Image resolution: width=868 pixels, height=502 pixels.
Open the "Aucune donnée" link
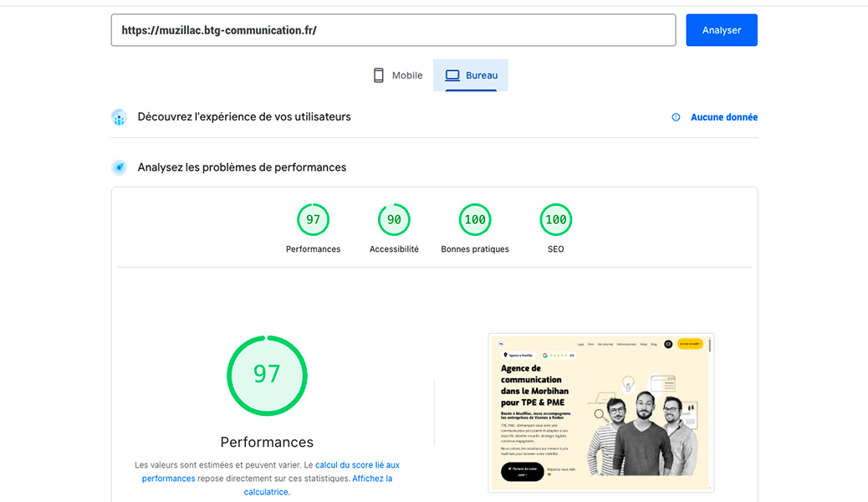click(724, 117)
